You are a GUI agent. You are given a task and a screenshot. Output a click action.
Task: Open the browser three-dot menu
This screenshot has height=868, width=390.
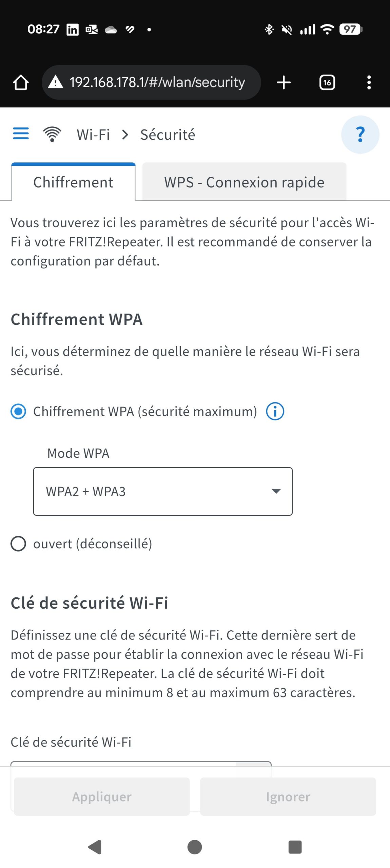coord(369,82)
